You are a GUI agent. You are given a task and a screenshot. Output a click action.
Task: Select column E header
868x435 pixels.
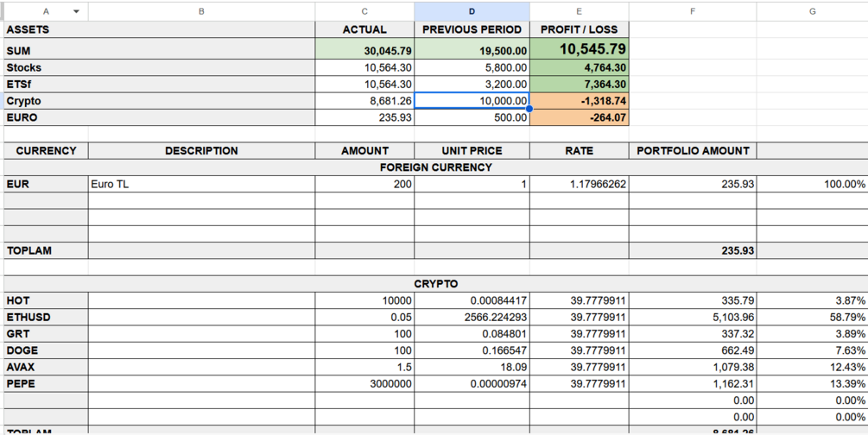pyautogui.click(x=579, y=11)
